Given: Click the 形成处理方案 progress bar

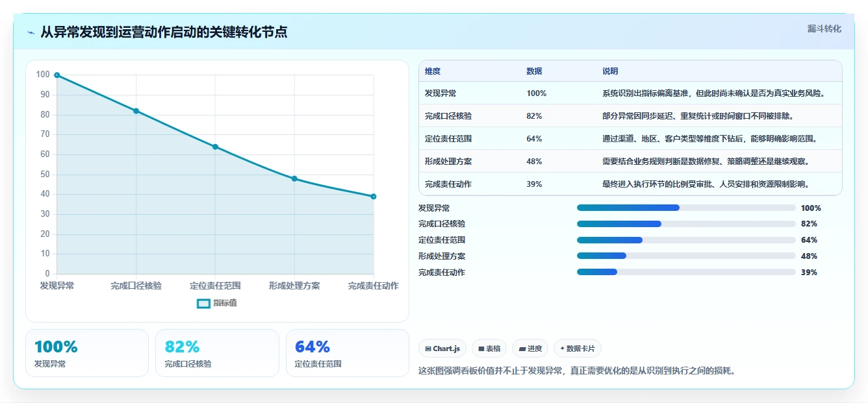Looking at the screenshot, I should click(x=686, y=256).
